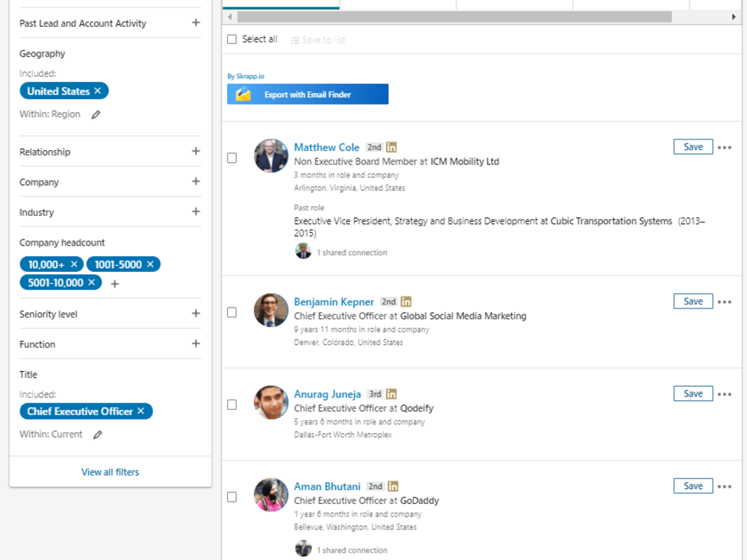747x560 pixels.
Task: Open more options for Anurag Juneja
Action: point(724,394)
